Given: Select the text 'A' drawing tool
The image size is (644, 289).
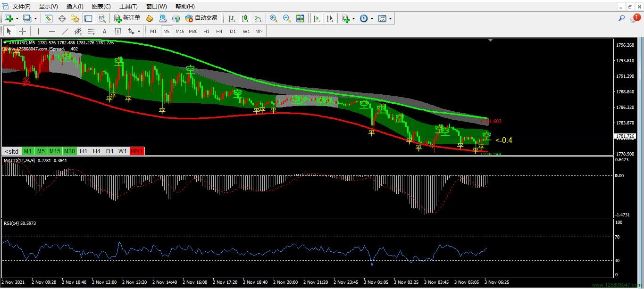Looking at the screenshot, I should click(105, 31).
